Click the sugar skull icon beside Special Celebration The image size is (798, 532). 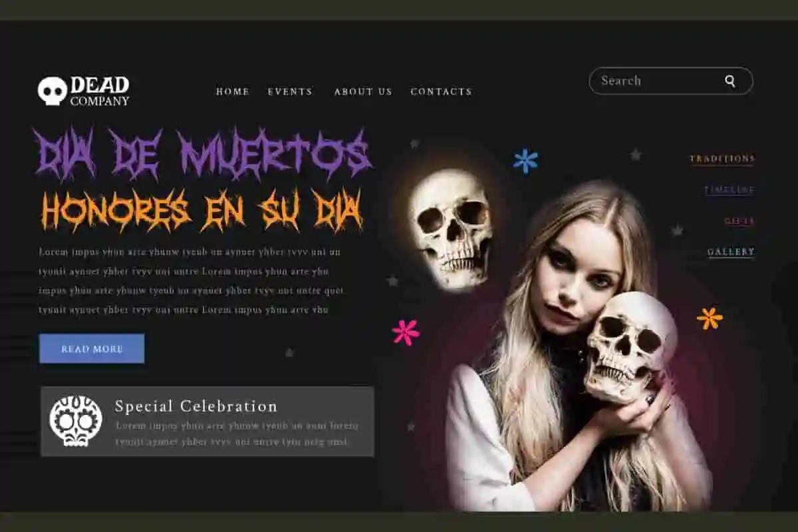76,421
